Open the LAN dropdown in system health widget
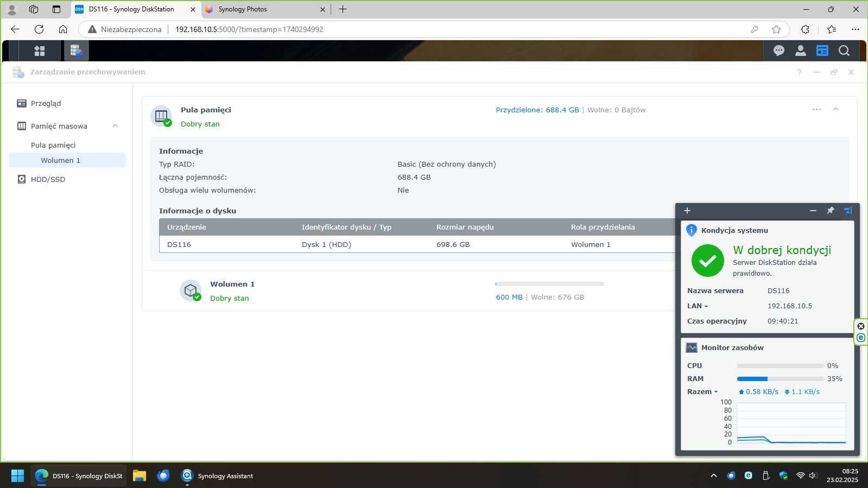This screenshot has height=488, width=868. (x=698, y=306)
